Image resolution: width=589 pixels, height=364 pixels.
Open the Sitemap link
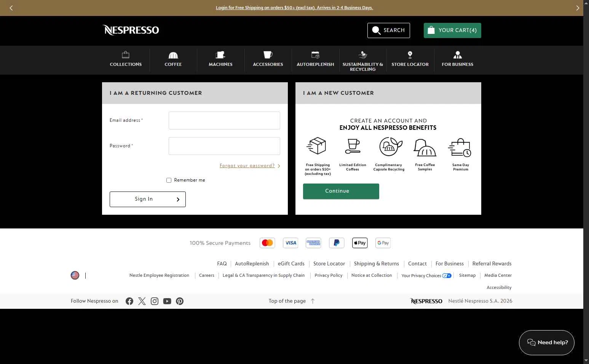(467, 276)
